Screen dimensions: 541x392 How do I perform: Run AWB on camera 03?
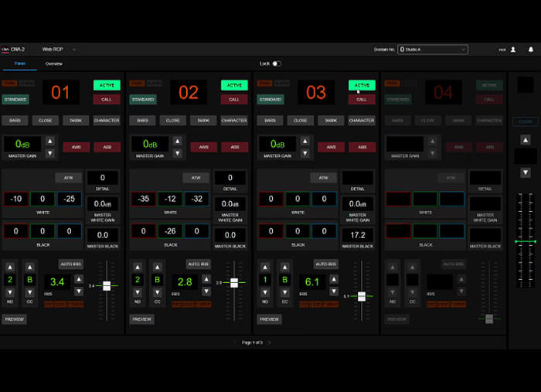click(332, 147)
